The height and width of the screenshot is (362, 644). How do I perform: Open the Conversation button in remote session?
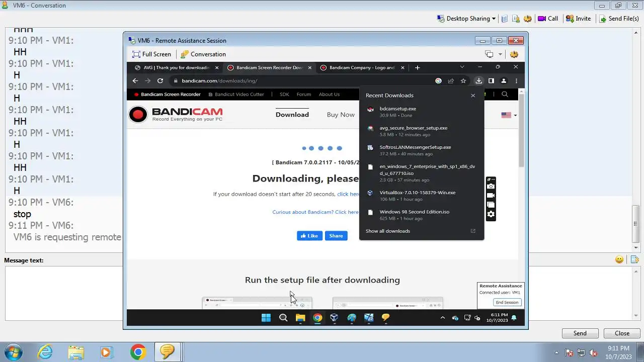coord(203,54)
